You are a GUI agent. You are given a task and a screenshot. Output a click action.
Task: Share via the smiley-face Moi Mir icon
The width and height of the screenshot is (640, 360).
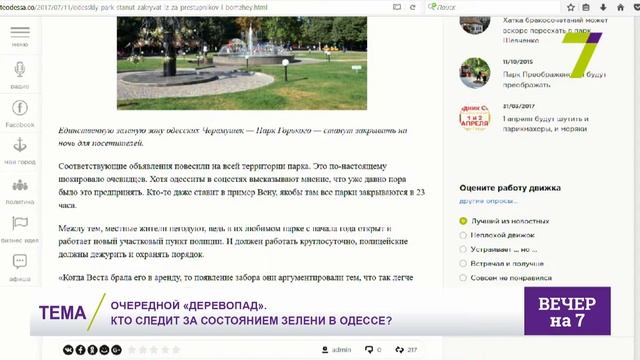coord(104,350)
